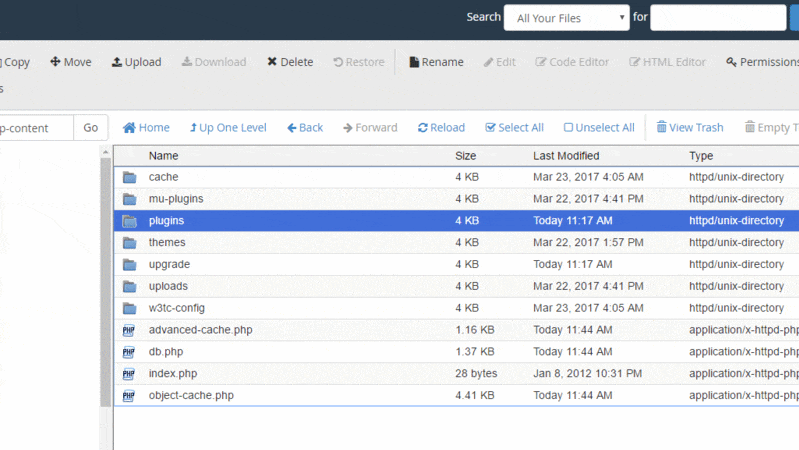The image size is (799, 450).
Task: Click the Go button beside the path field
Action: (91, 127)
